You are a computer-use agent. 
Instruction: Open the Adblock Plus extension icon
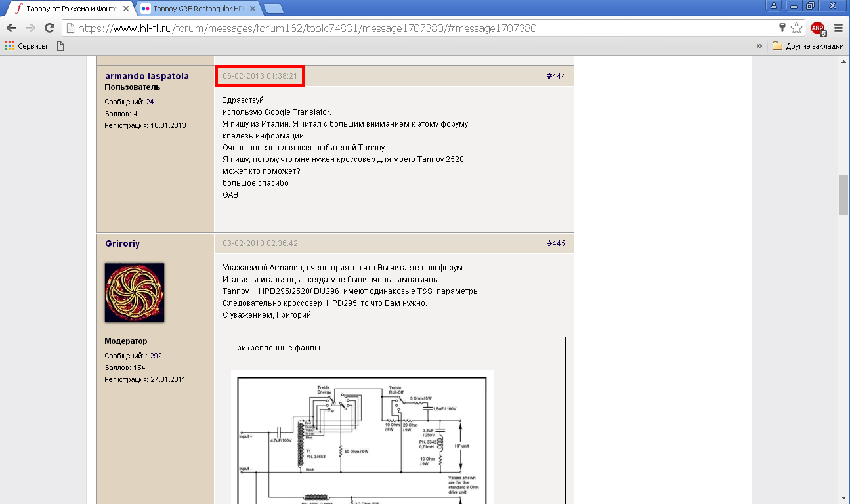click(x=817, y=28)
